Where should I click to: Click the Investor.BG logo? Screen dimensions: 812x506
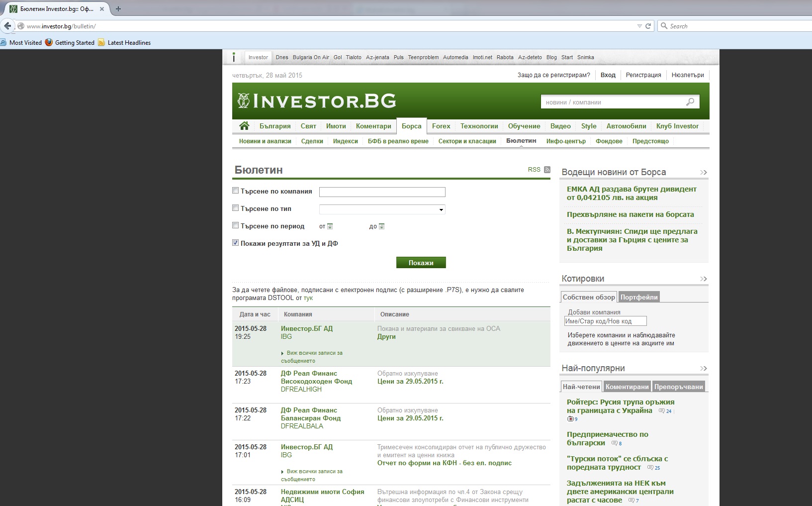click(317, 101)
